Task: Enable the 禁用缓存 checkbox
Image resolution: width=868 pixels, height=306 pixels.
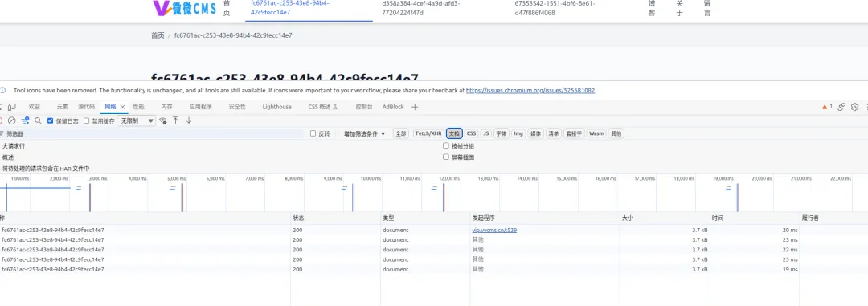Action: [86, 120]
